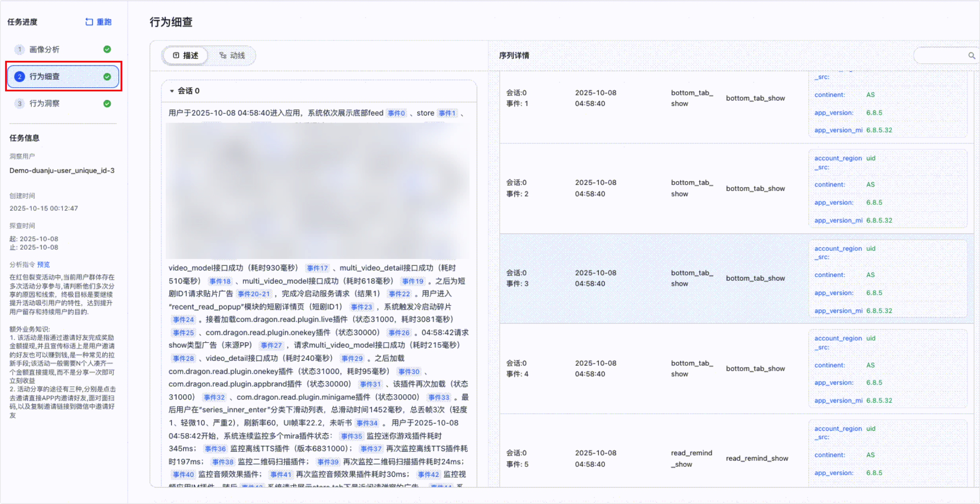Screen dimensions: 980x504
Task: Click the 事件0 event tag
Action: coord(396,113)
